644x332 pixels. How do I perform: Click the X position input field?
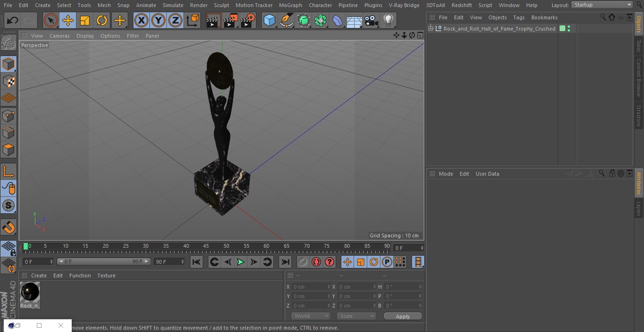point(311,287)
